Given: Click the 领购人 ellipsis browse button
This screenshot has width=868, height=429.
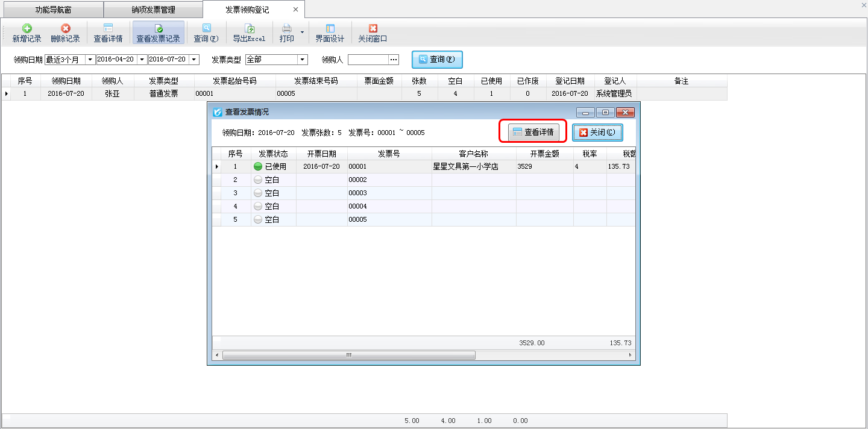Looking at the screenshot, I should (394, 60).
